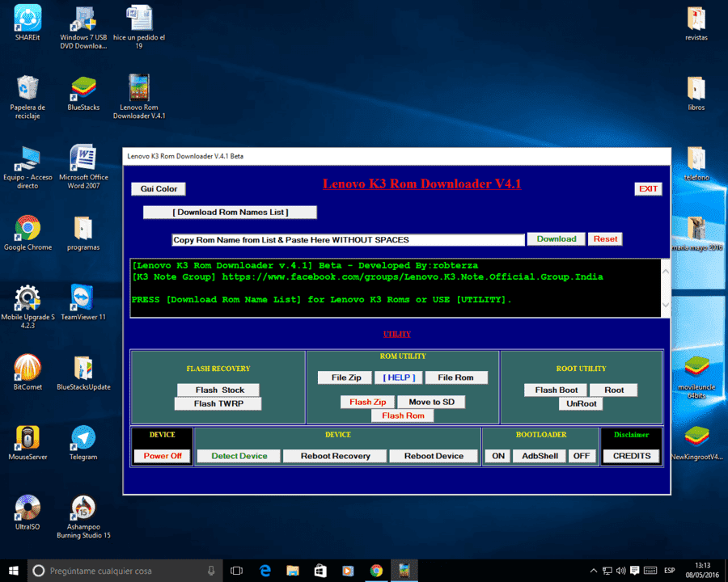Image resolution: width=728 pixels, height=582 pixels.
Task: Click the Rom name input field
Action: click(x=348, y=240)
